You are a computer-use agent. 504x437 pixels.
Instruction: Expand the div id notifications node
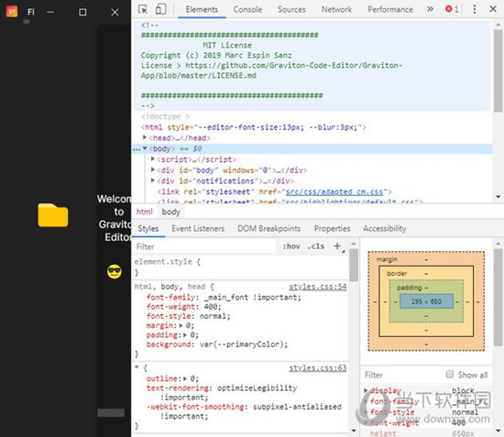[x=153, y=180]
